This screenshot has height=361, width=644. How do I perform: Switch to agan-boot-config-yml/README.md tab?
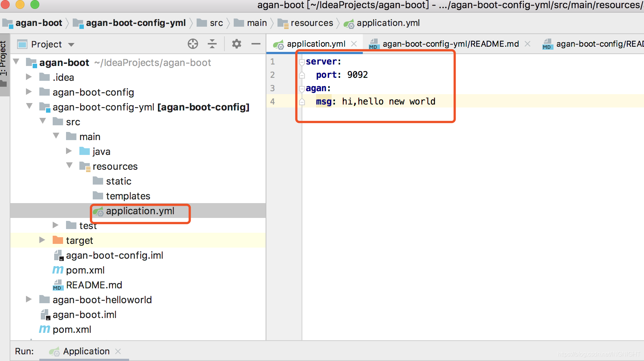pyautogui.click(x=450, y=44)
